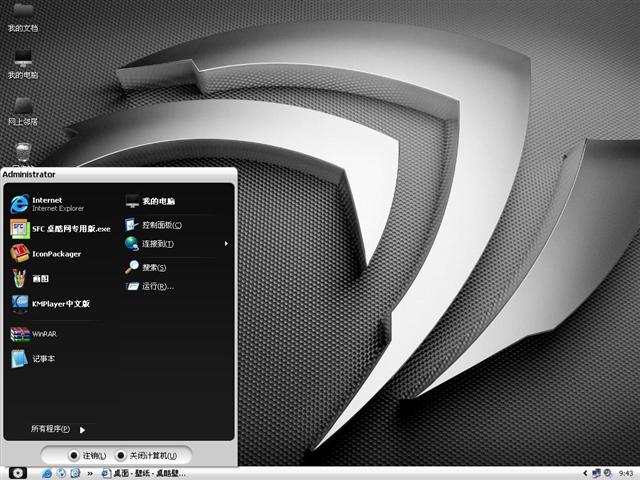Select 网上邻居 desktop icon
The image size is (640, 480).
[x=23, y=111]
